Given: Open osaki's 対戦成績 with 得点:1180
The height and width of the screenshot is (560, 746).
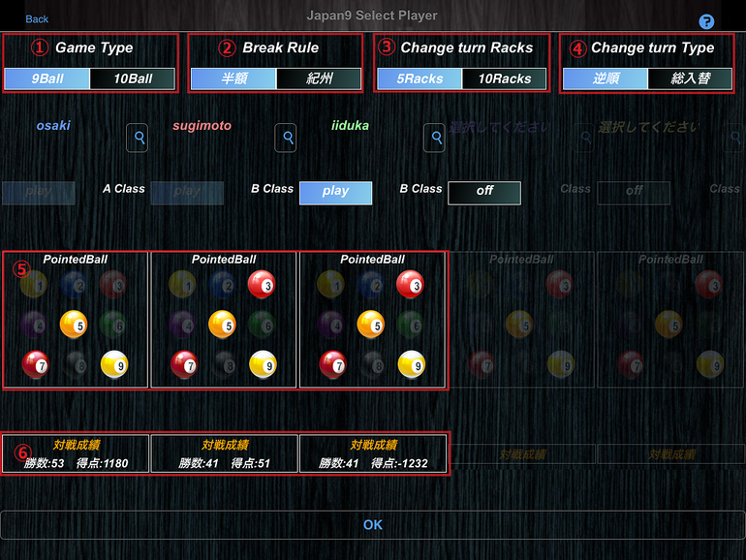Looking at the screenshot, I should coord(77,453).
